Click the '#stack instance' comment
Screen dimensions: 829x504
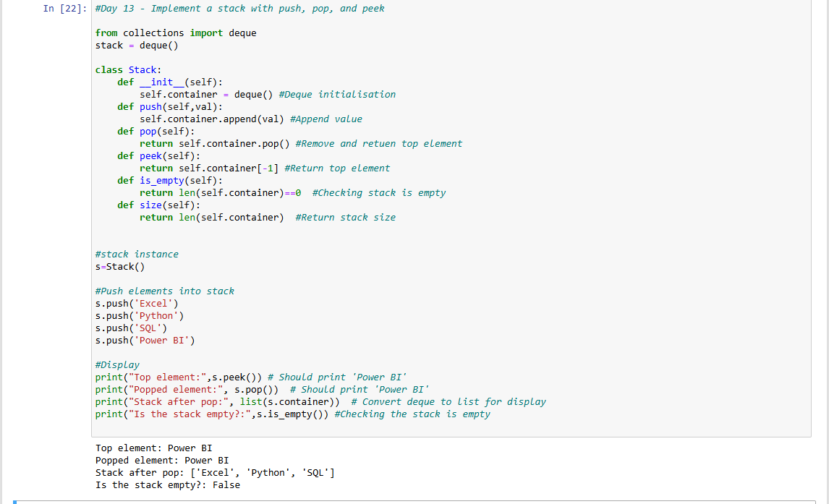click(x=137, y=254)
